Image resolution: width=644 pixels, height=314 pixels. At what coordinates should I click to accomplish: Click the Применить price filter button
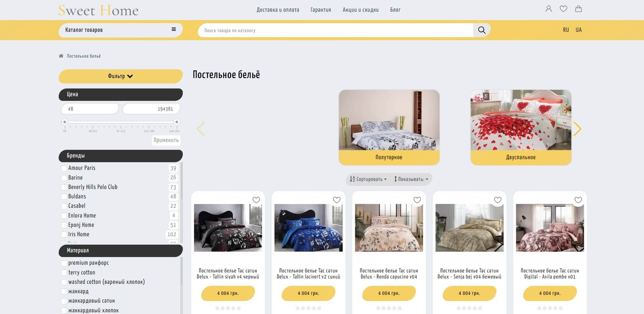coord(166,140)
